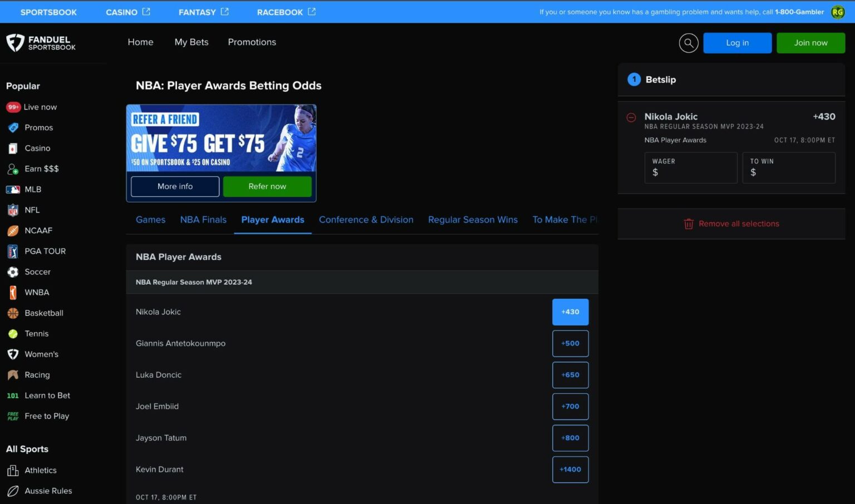Open My Bets in the top menu
Viewport: 855px width, 504px height.
pos(191,42)
